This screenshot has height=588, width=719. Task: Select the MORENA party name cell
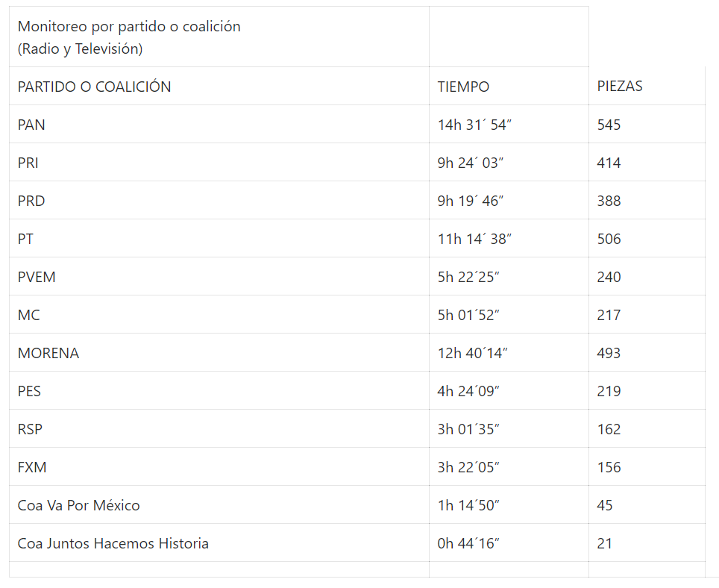pos(48,353)
